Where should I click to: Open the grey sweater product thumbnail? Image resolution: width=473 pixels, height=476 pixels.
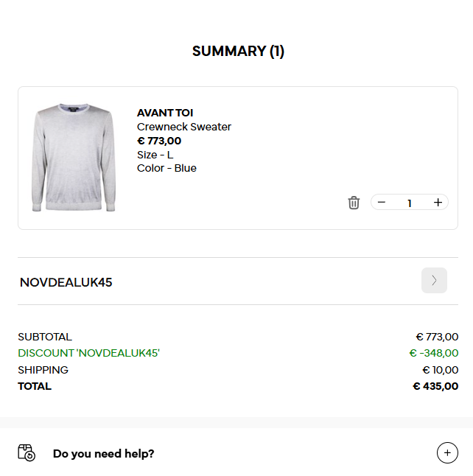coord(74,158)
